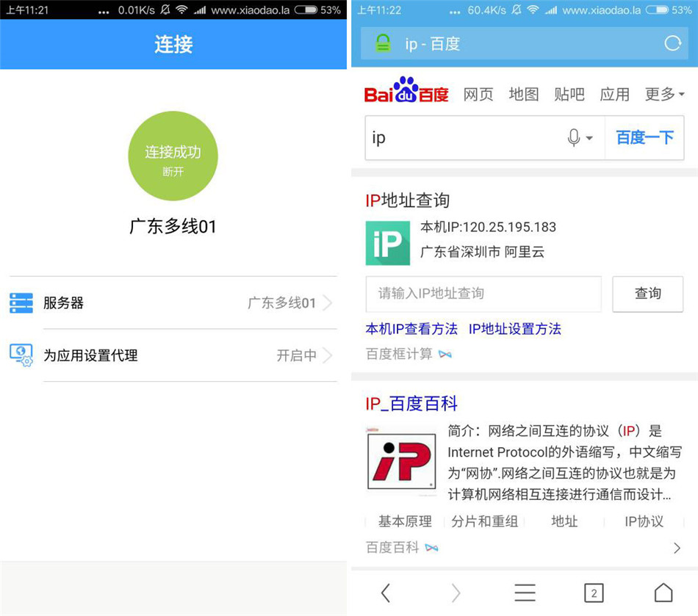The image size is (698, 616).
Task: Click the bow icon next to 百度百科
Action: tap(431, 548)
